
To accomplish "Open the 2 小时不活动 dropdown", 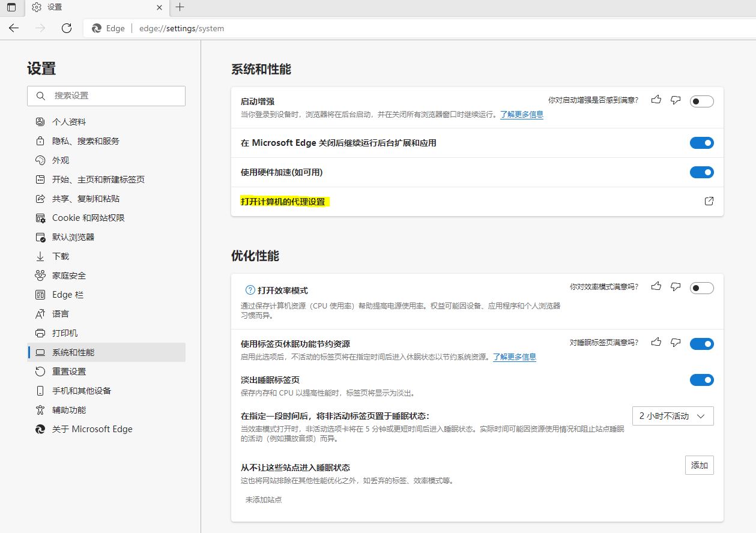I will click(x=673, y=416).
